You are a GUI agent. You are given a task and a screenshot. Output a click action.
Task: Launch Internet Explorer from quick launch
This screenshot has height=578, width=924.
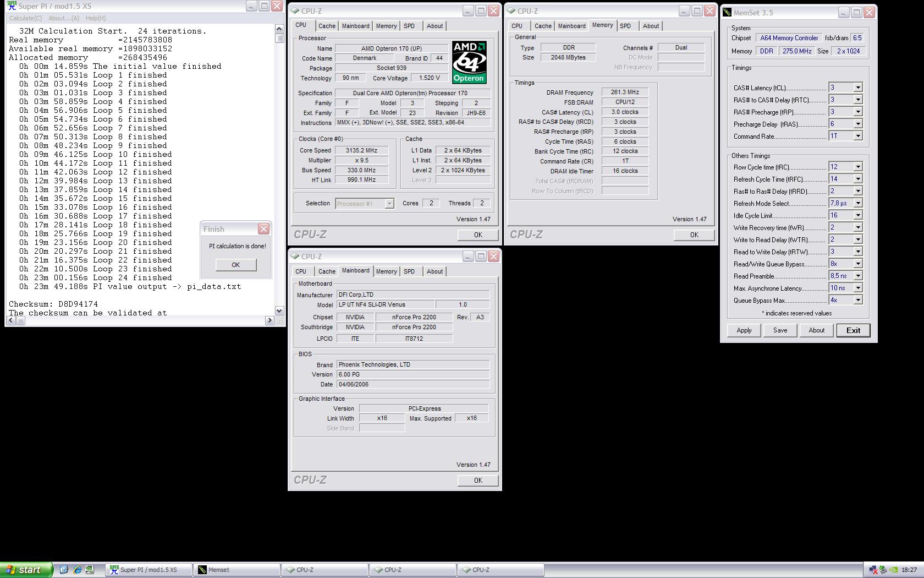click(77, 570)
